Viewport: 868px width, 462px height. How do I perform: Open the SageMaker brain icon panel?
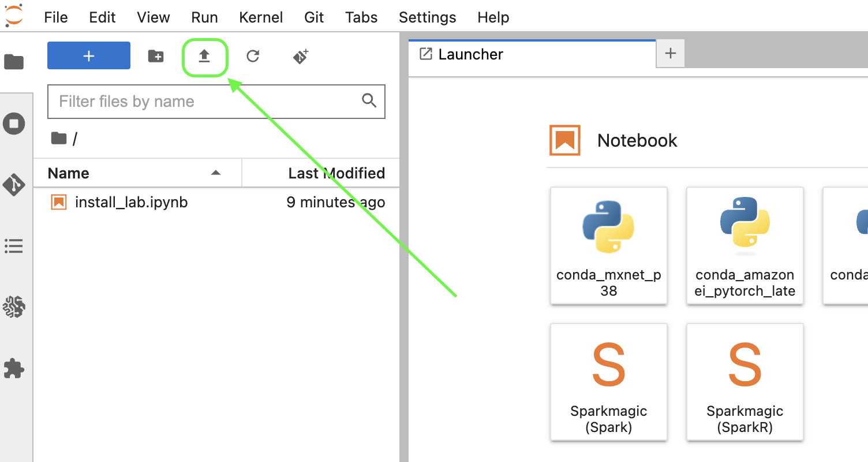click(x=14, y=307)
